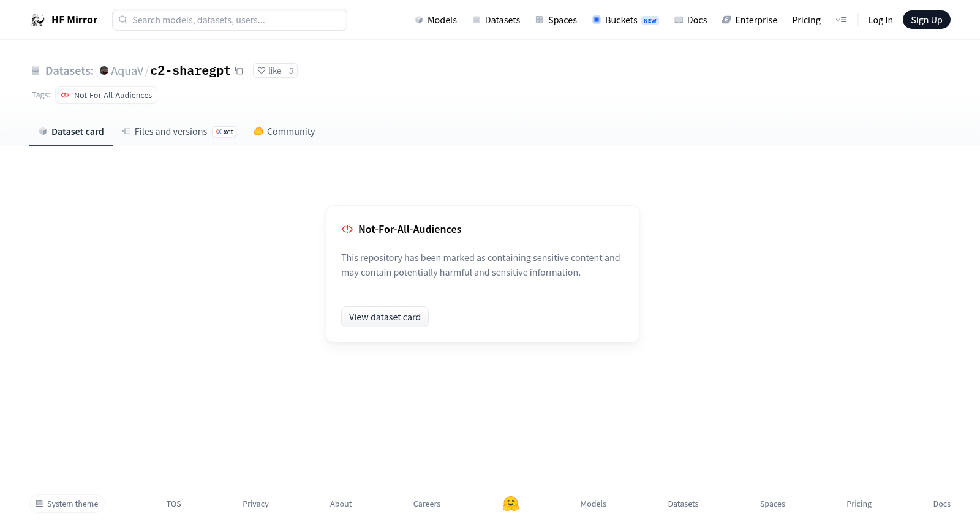Open Spaces in the top navigation
980x525 pixels.
click(556, 20)
